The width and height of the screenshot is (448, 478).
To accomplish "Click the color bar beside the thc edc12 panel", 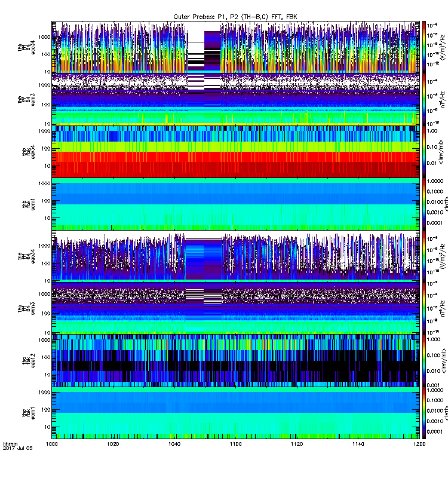I will pos(424,361).
